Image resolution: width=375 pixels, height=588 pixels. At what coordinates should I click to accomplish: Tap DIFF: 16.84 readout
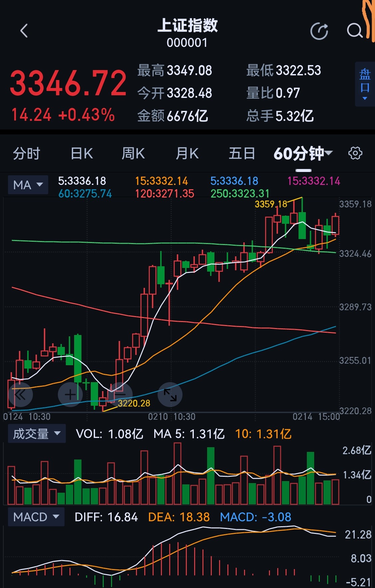(x=106, y=517)
